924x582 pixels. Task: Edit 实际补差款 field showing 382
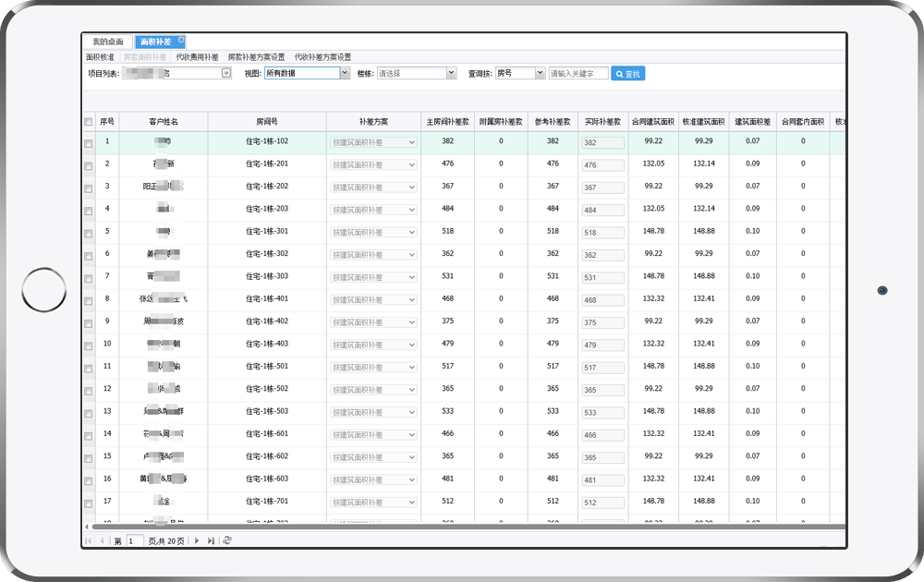pos(602,142)
